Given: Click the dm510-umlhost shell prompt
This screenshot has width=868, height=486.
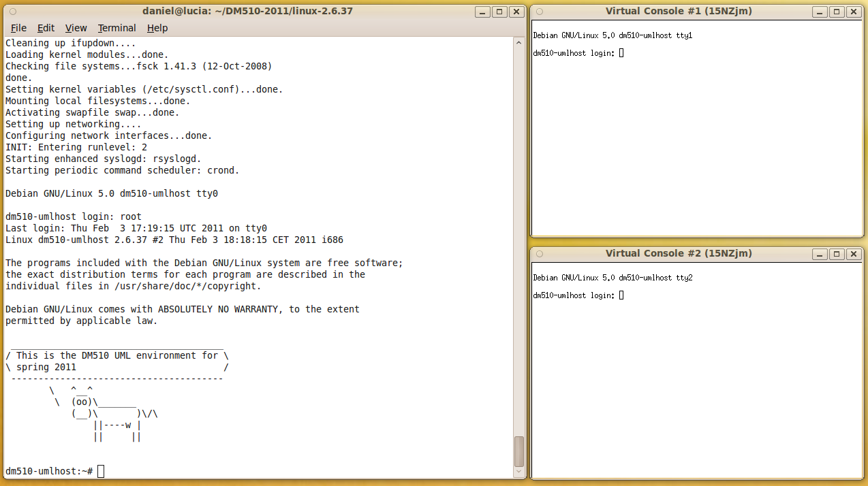Looking at the screenshot, I should [x=48, y=470].
